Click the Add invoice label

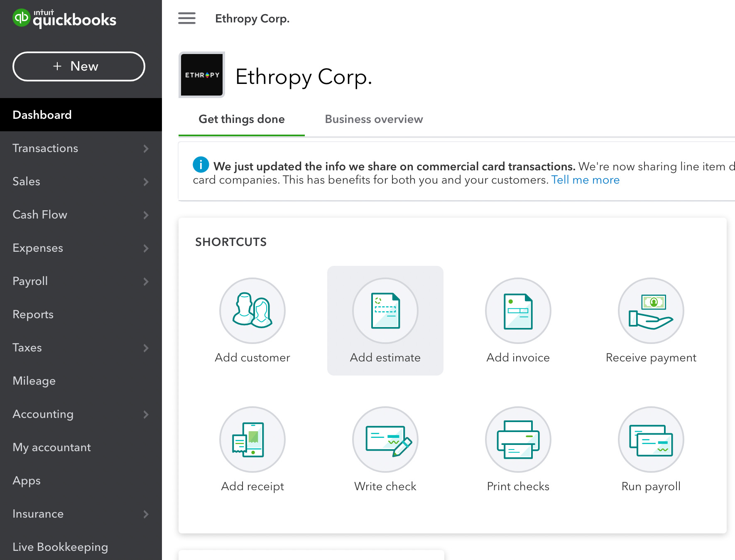(518, 358)
